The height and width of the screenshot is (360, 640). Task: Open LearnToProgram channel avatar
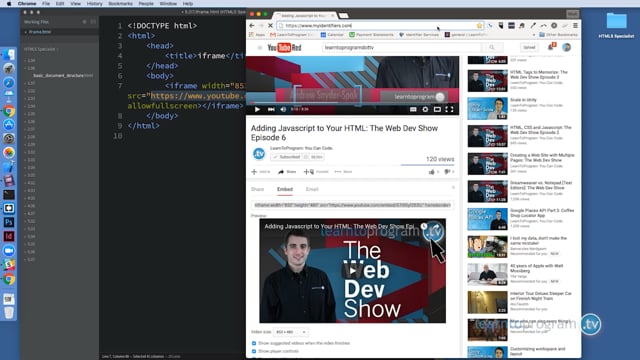(259, 154)
